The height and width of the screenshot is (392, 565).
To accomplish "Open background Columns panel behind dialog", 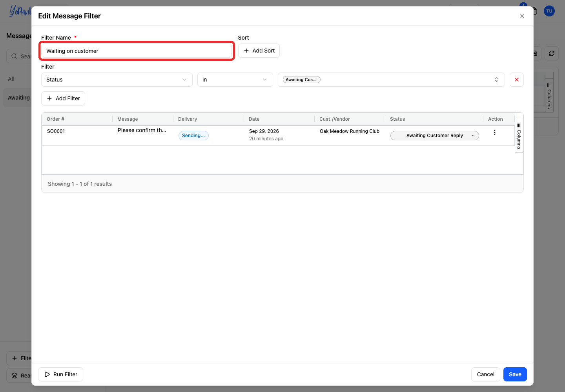I will coord(549,96).
